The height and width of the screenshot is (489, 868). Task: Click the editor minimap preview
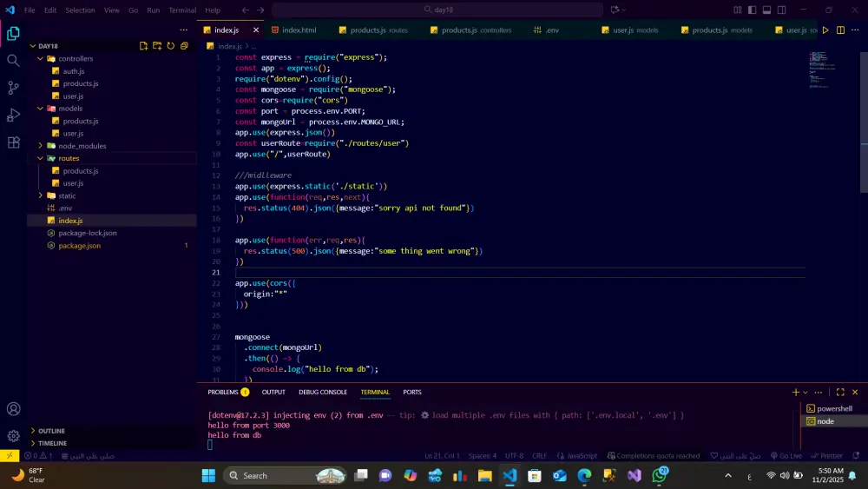tap(825, 70)
